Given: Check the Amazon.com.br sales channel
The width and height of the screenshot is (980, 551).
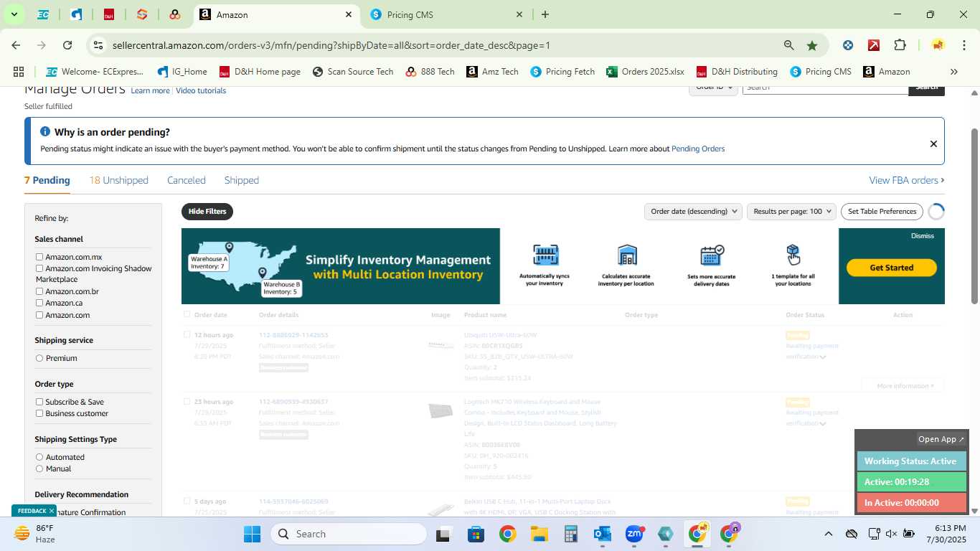Looking at the screenshot, I should click(x=39, y=291).
